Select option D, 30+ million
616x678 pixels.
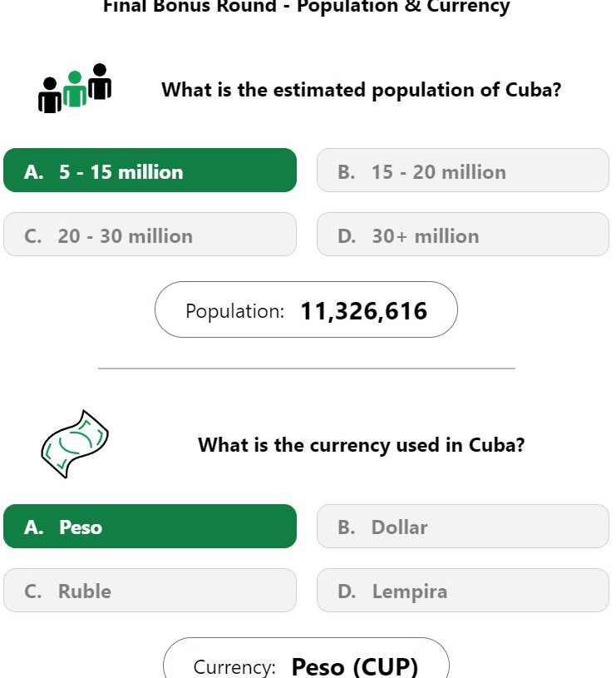[x=462, y=235]
